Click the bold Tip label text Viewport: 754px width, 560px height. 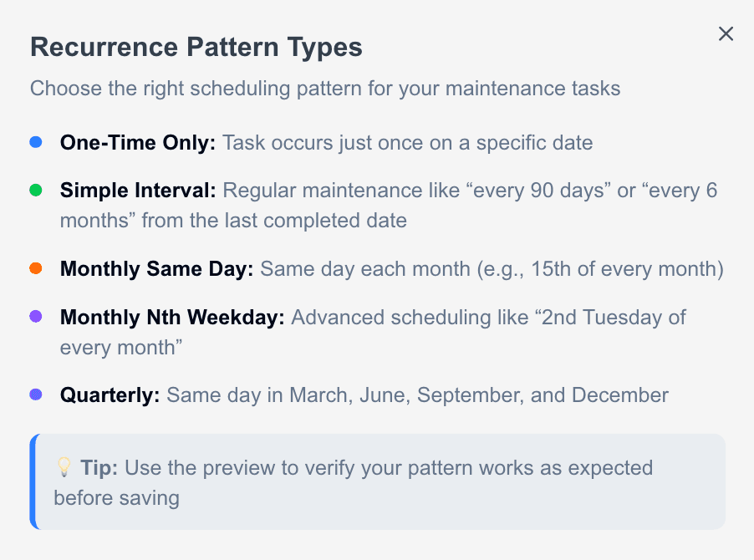[x=103, y=468]
